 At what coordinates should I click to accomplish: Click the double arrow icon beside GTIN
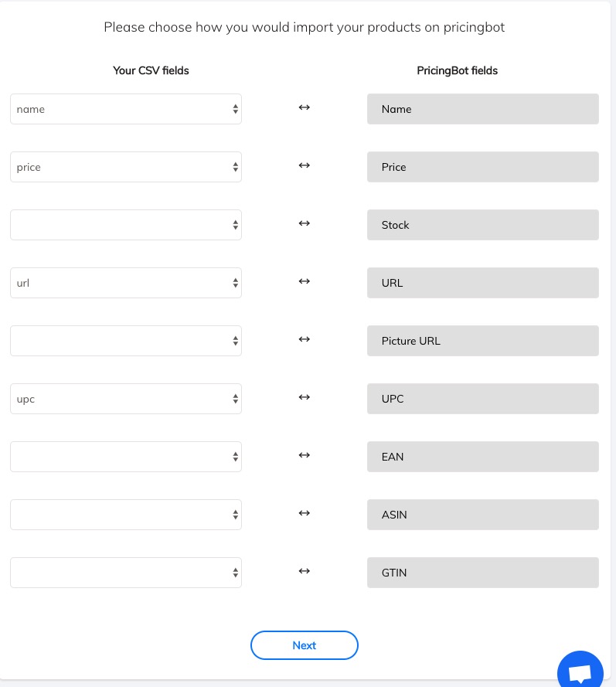tap(305, 571)
